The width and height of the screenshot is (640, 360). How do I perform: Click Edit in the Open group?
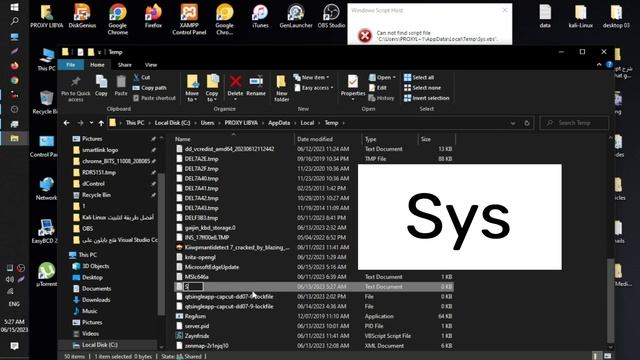coord(378,88)
